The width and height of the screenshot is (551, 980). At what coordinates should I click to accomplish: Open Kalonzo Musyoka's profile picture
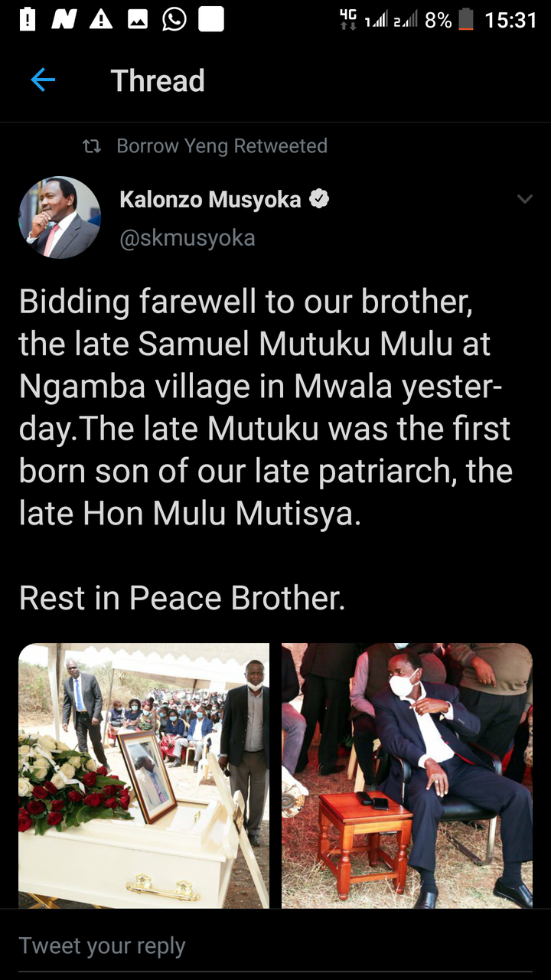click(60, 217)
